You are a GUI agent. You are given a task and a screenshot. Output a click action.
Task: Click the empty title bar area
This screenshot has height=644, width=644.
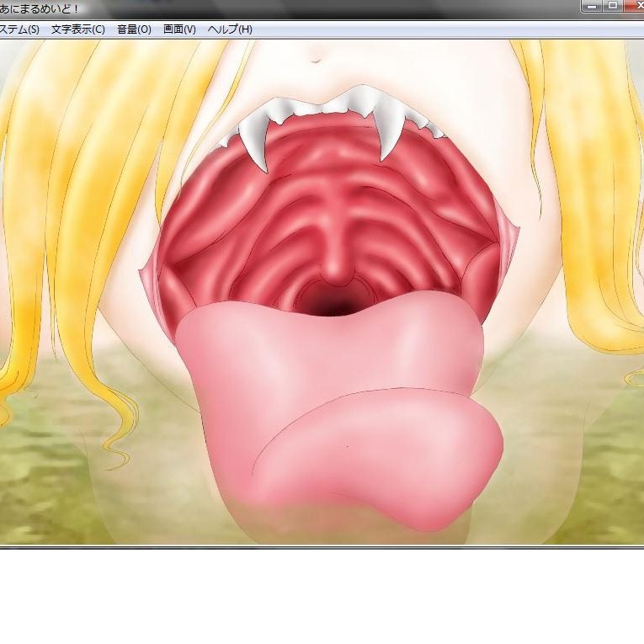tap(337, 8)
